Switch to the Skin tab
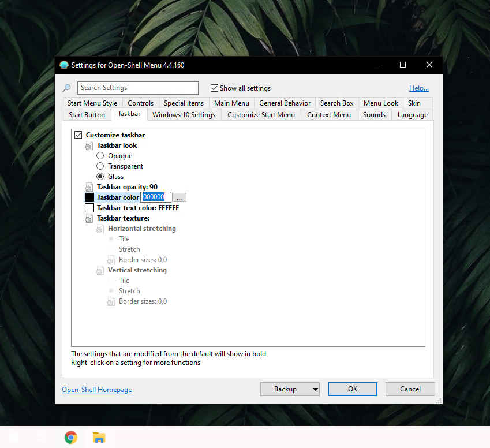The image size is (490, 448). coord(414,103)
